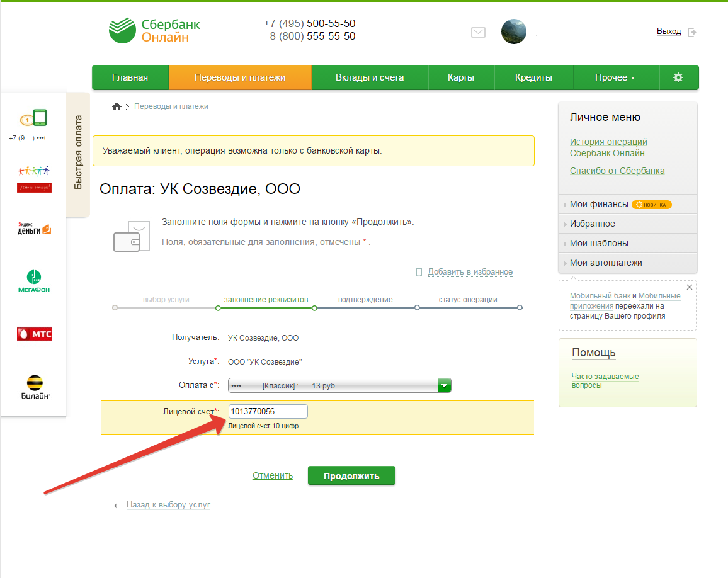Click the Отменить link
This screenshot has width=728, height=578.
tap(273, 475)
